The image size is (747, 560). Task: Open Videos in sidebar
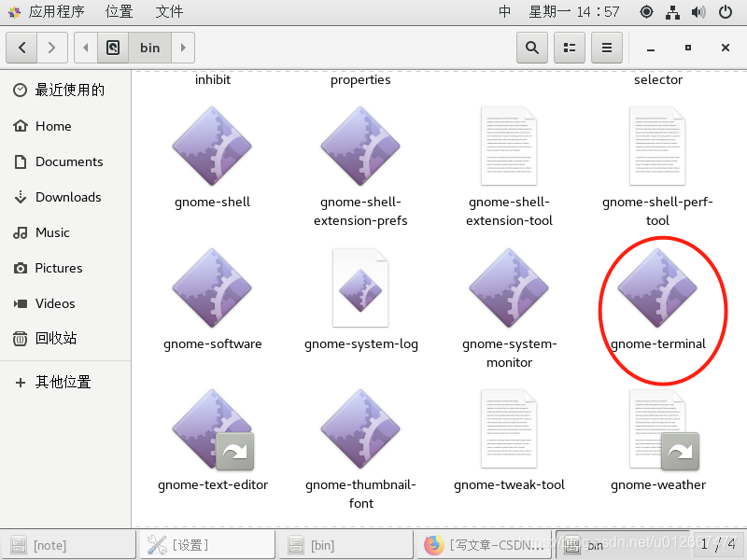65,304
